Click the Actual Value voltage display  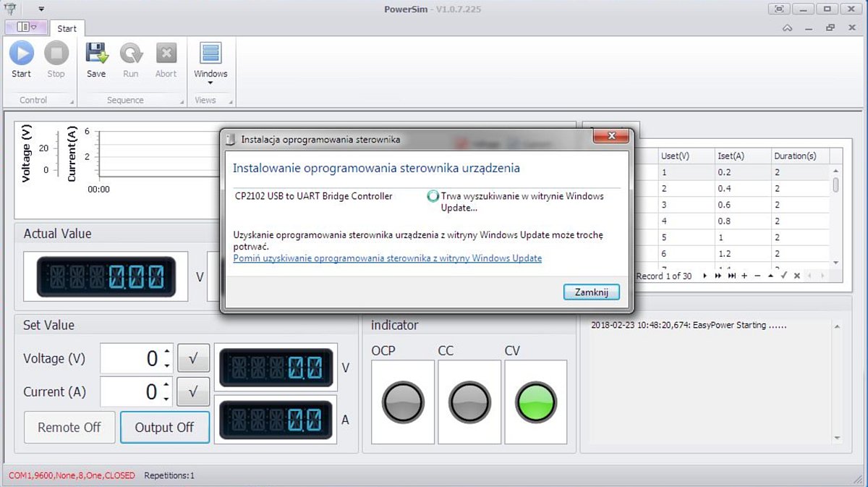point(106,276)
